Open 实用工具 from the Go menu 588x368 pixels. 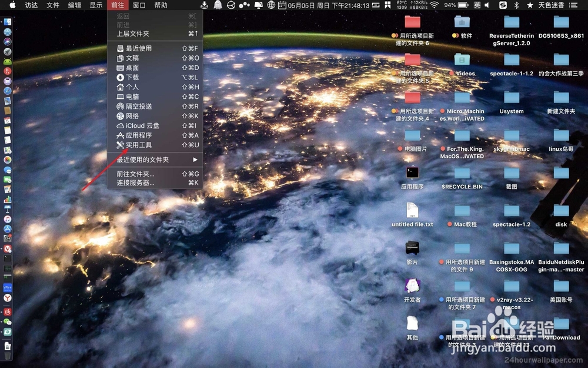coord(155,145)
